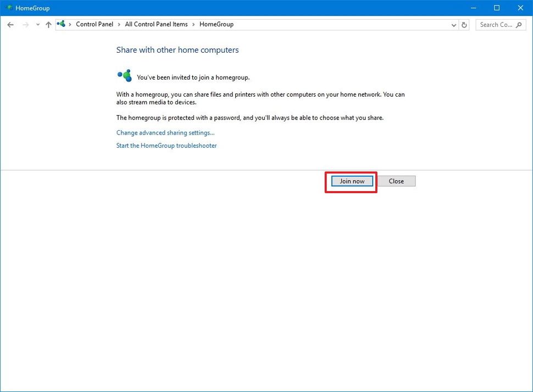Viewport: 533px width, 392px height.
Task: Navigate to Control Panel breadcrumb
Action: click(95, 24)
